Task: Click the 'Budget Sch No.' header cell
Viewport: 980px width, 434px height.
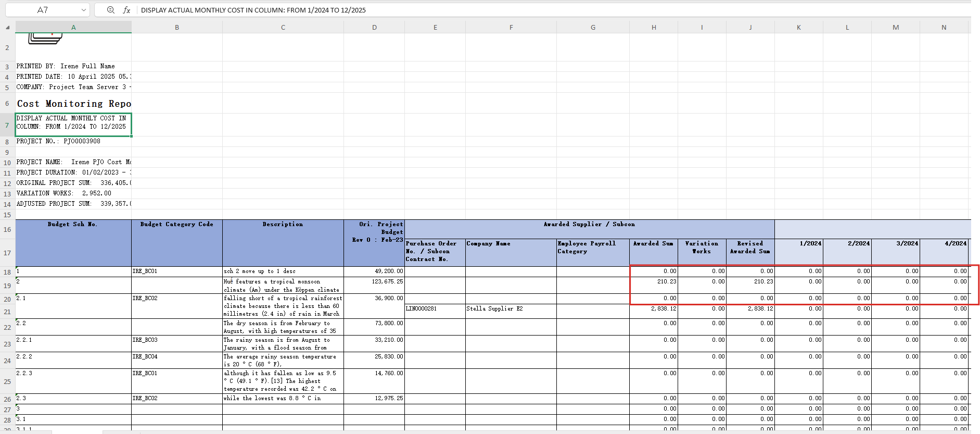Action: pos(73,243)
